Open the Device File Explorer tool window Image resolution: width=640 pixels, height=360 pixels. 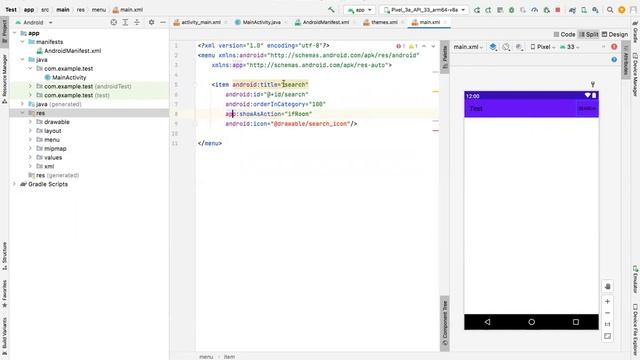click(636, 330)
